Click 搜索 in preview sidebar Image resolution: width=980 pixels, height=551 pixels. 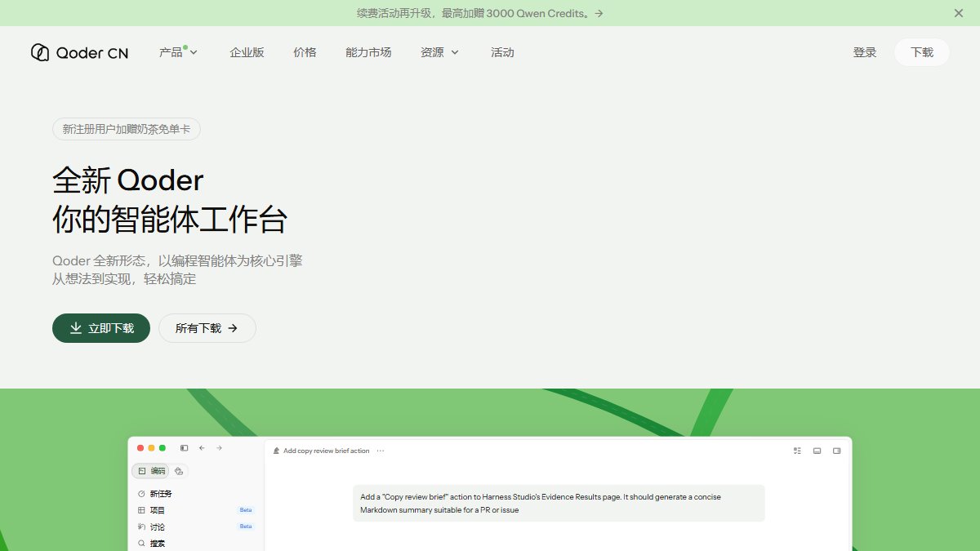coord(151,543)
